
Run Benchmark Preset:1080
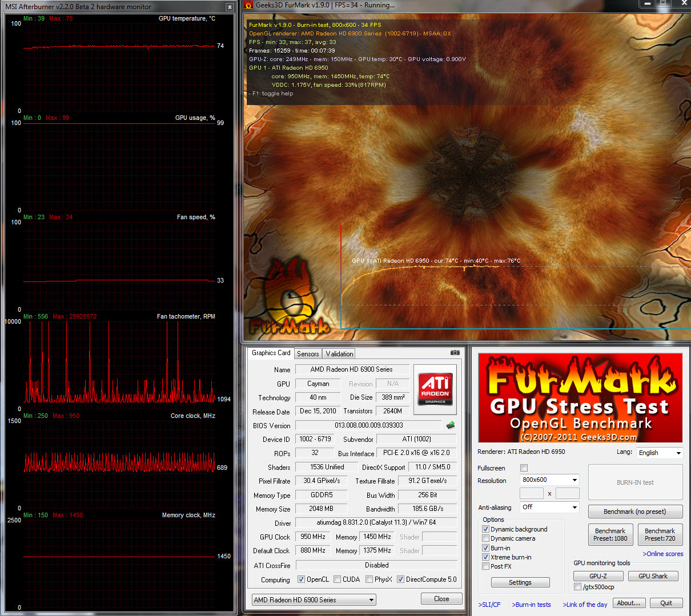(610, 534)
